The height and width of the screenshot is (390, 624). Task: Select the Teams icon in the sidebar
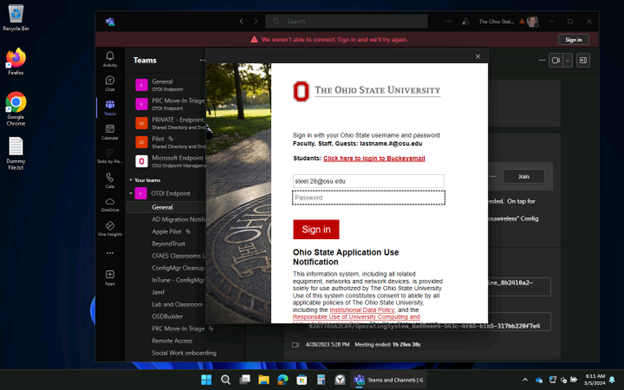110,107
